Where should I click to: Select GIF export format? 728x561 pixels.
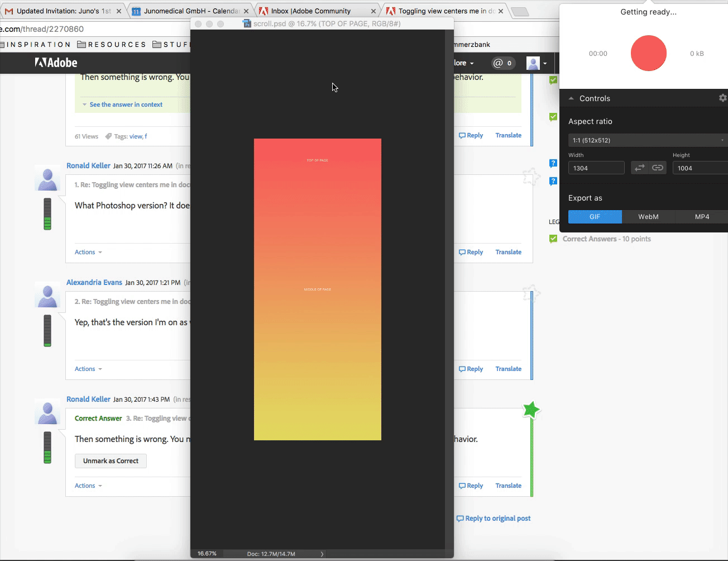coord(595,217)
